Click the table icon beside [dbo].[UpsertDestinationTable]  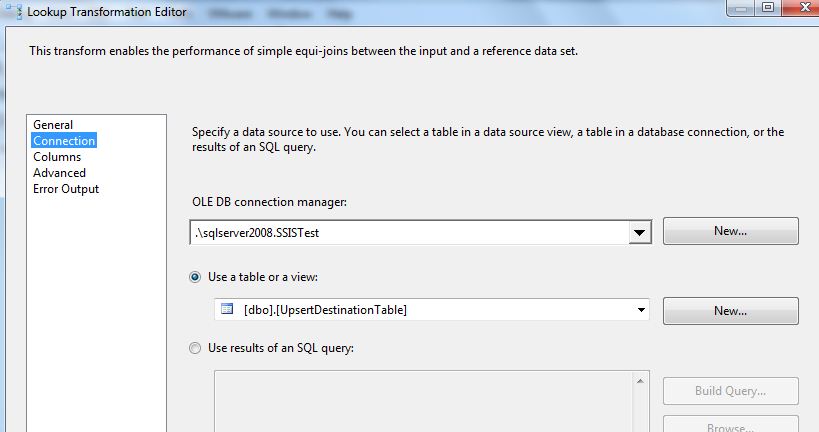pyautogui.click(x=227, y=310)
